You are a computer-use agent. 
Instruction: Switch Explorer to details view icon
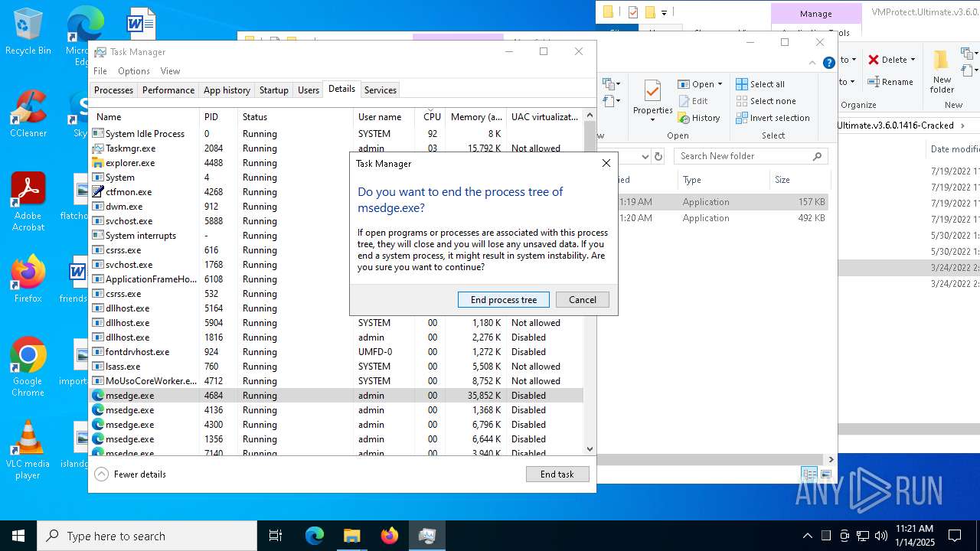(x=809, y=474)
